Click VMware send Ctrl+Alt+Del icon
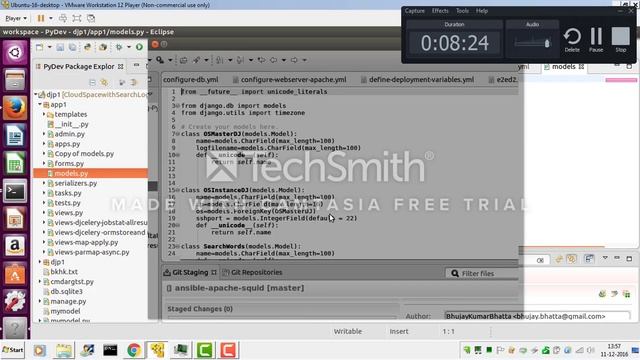The width and height of the screenshot is (640, 360). tap(63, 18)
